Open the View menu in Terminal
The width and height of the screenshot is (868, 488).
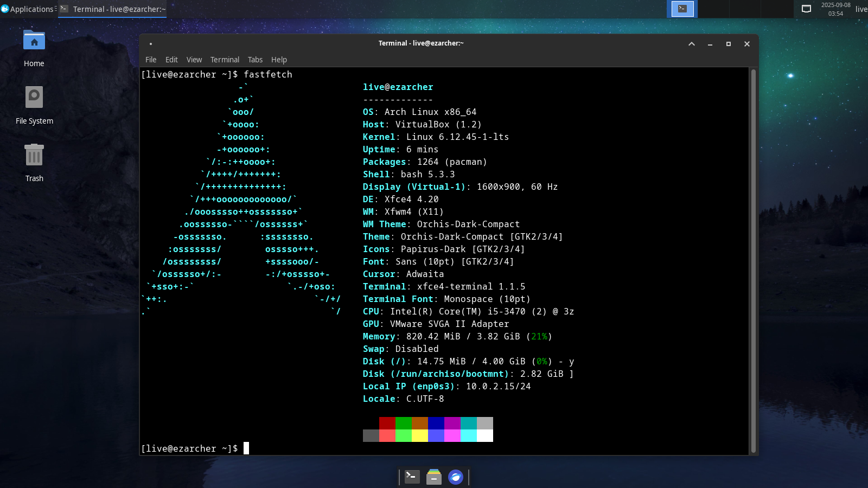(x=194, y=60)
